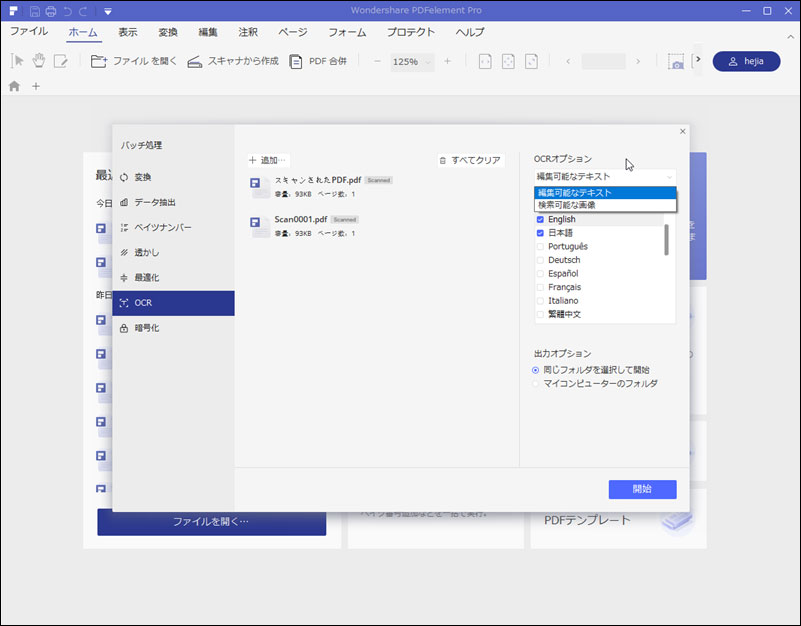Select 変換 in batch sidebar
This screenshot has height=626, width=801.
pyautogui.click(x=173, y=177)
